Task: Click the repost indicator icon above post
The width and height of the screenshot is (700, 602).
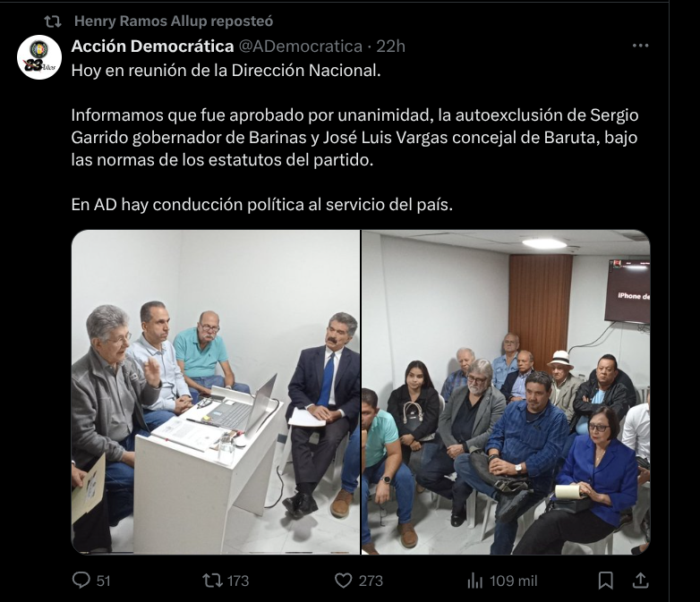Action: tap(53, 21)
